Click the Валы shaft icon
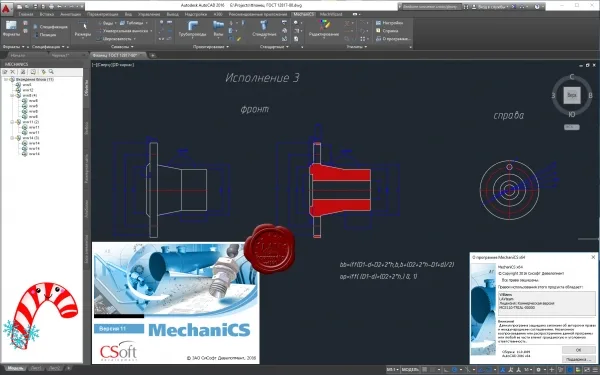This screenshot has width=600, height=375. [x=218, y=26]
